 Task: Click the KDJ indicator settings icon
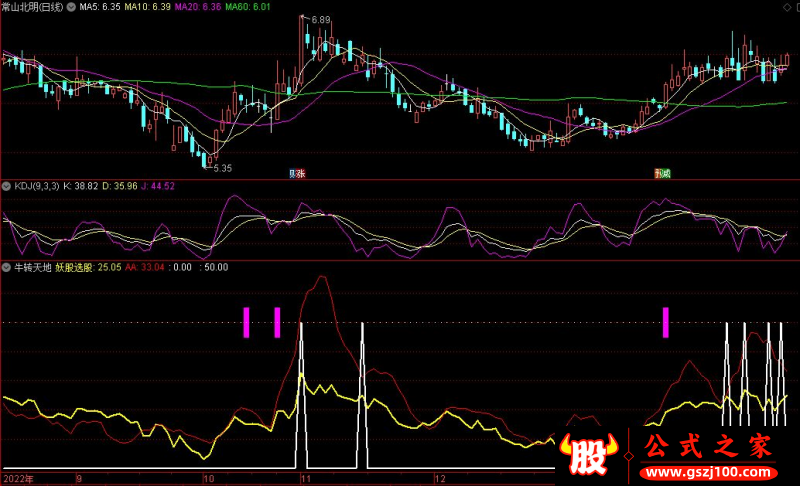(x=6, y=186)
